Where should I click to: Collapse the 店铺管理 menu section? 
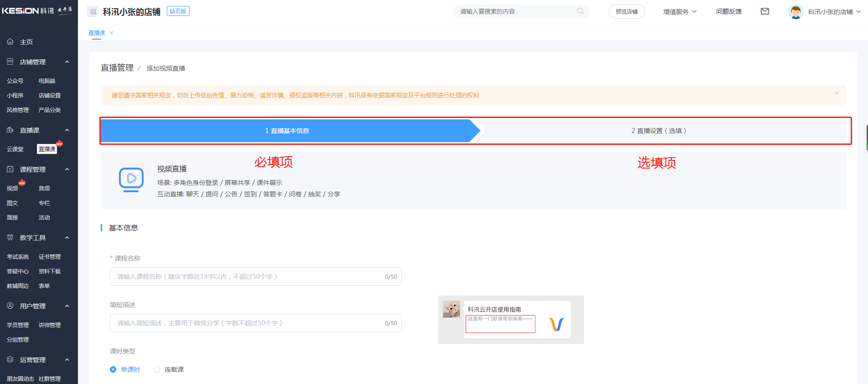coord(67,61)
